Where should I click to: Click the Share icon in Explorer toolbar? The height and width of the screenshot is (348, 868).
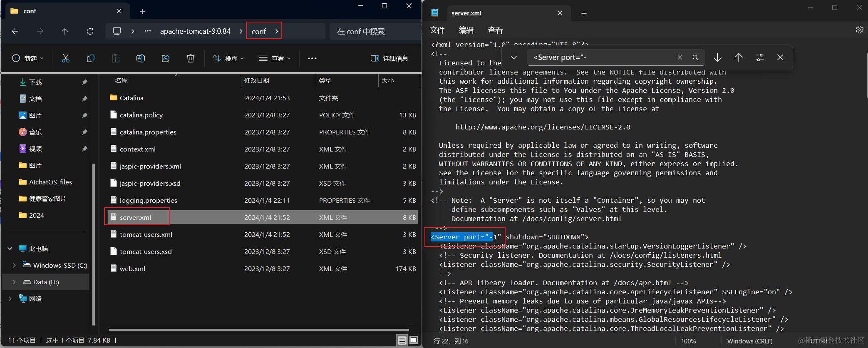point(166,58)
